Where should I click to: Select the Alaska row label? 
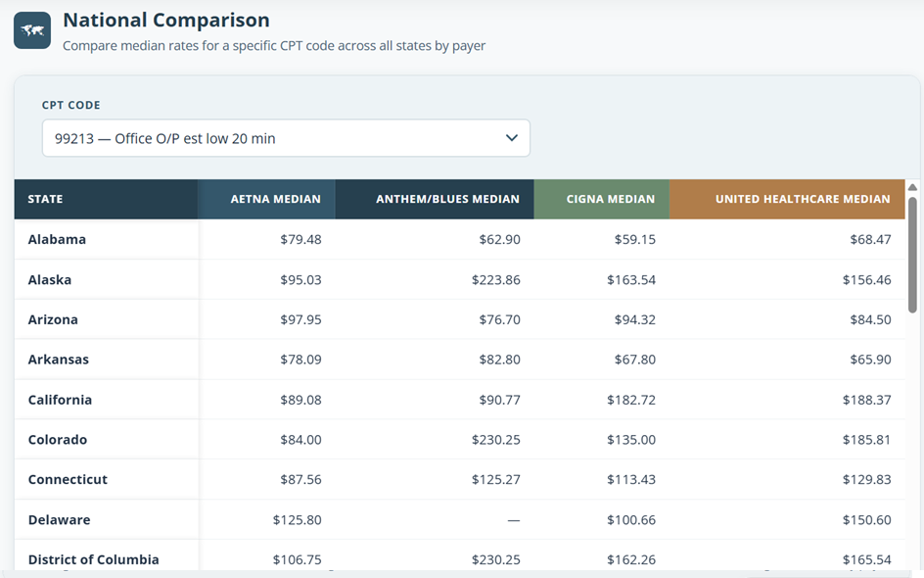pyautogui.click(x=50, y=279)
